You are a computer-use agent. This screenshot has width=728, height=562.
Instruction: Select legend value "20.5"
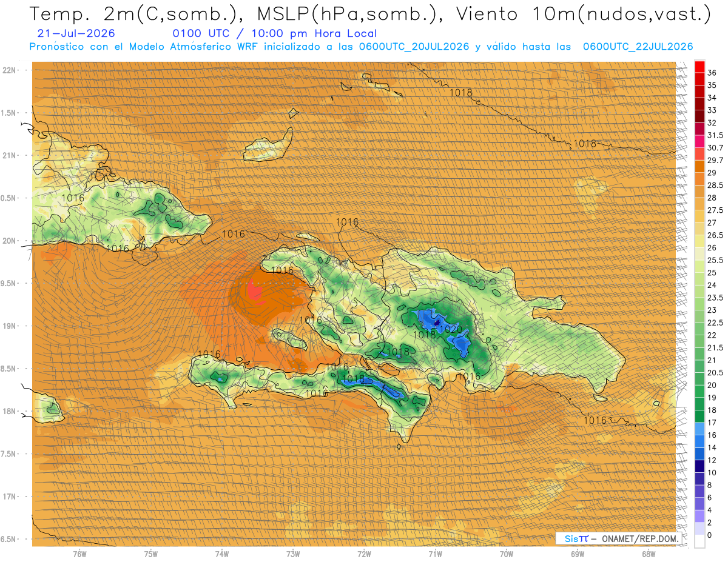pos(715,372)
